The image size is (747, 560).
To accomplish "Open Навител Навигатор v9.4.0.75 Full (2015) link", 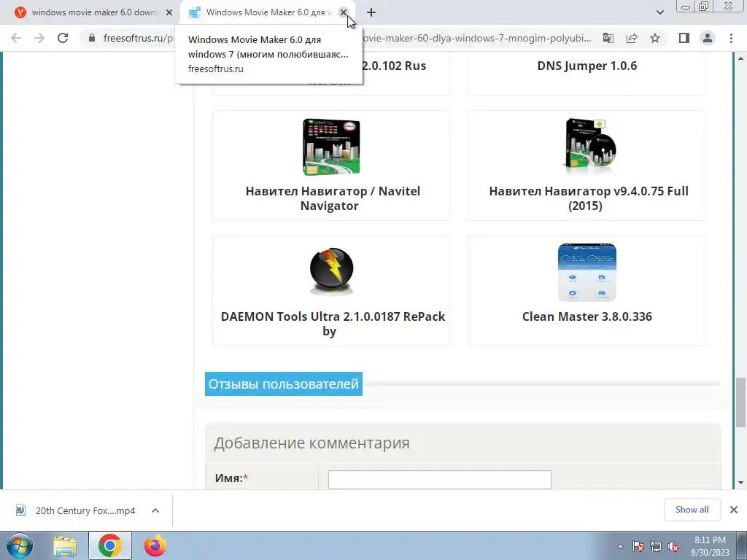I will coord(587,198).
